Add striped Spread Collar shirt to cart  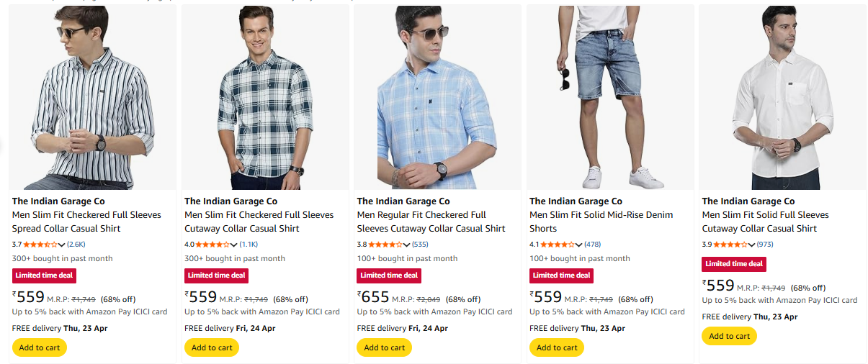40,347
